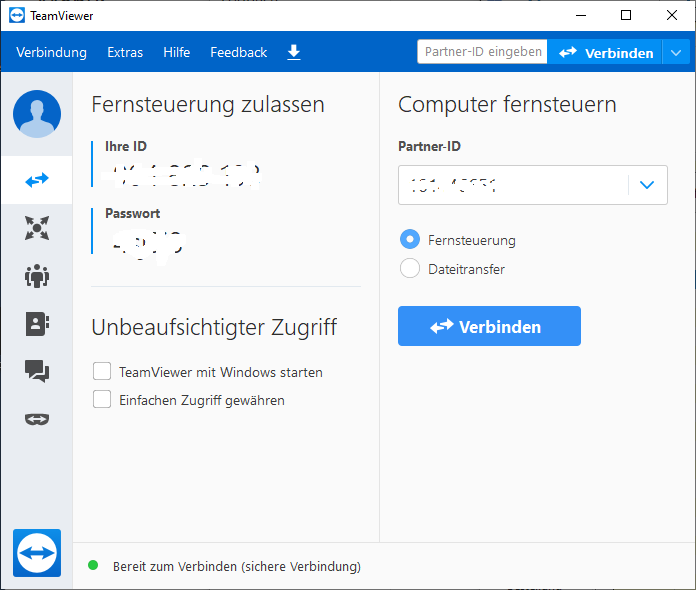Enable TeamViewer mit Windows starten
The image size is (696, 590).
[x=102, y=371]
